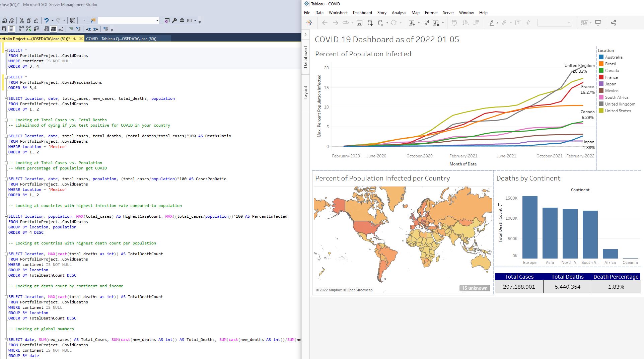Collapse the PercentInfected SELECT query block
The width and height of the screenshot is (644, 359).
pyautogui.click(x=6, y=216)
